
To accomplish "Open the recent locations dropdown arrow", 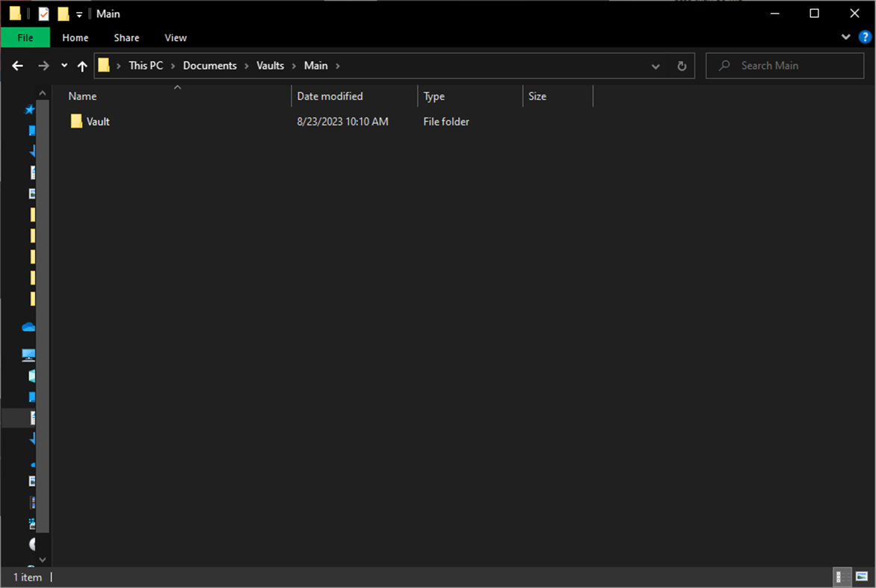I will (x=64, y=66).
